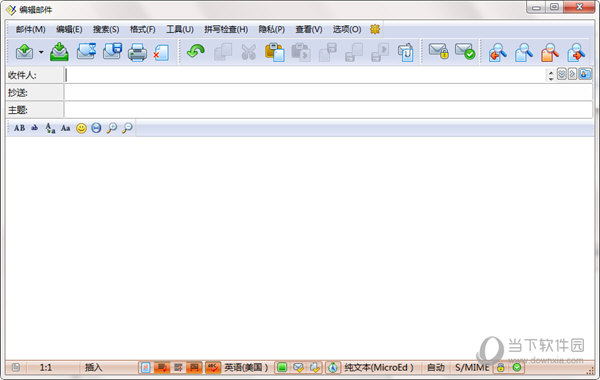The width and height of the screenshot is (600, 380).
Task: Click single-chevron button beside recipient field
Action: click(x=572, y=74)
